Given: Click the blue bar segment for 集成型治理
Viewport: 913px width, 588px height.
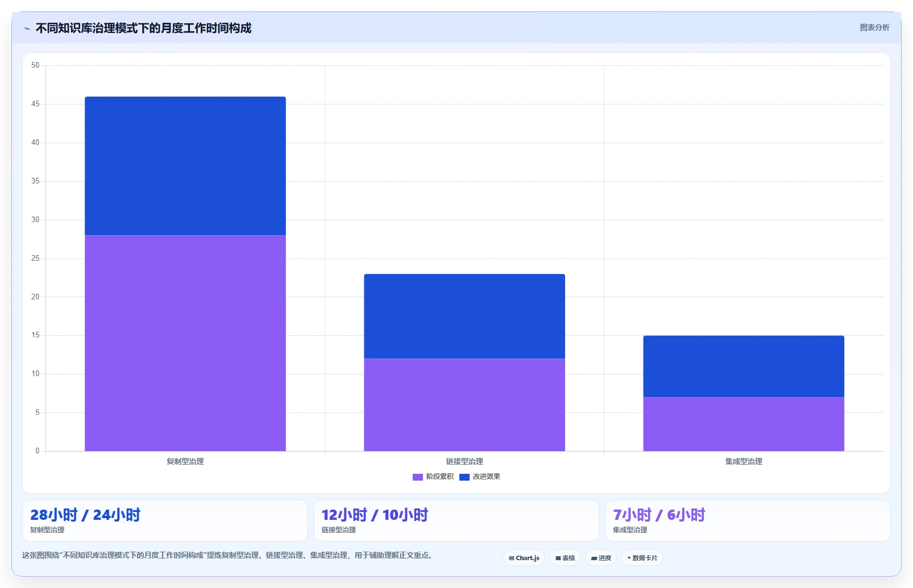Looking at the screenshot, I should [744, 366].
